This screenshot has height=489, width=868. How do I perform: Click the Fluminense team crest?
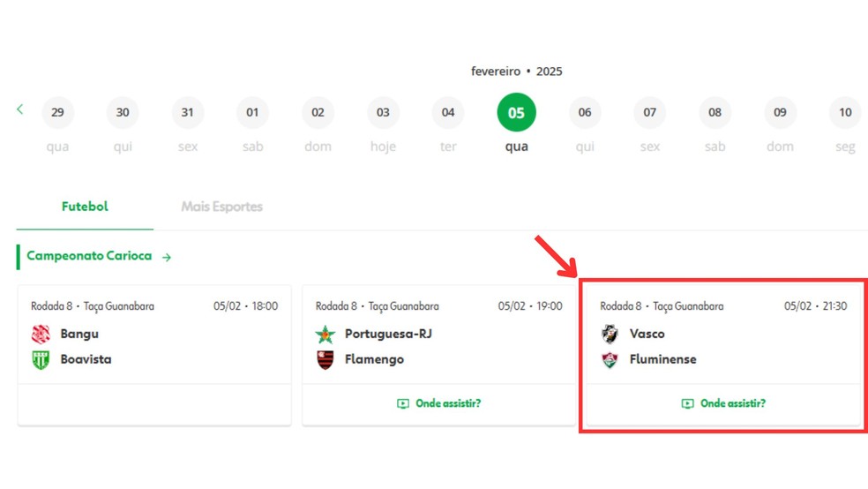pyautogui.click(x=610, y=360)
